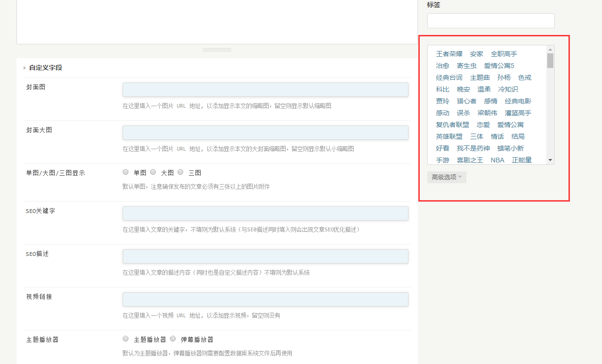Pick the 冷知识 tag
602x364 pixels.
pos(508,89)
